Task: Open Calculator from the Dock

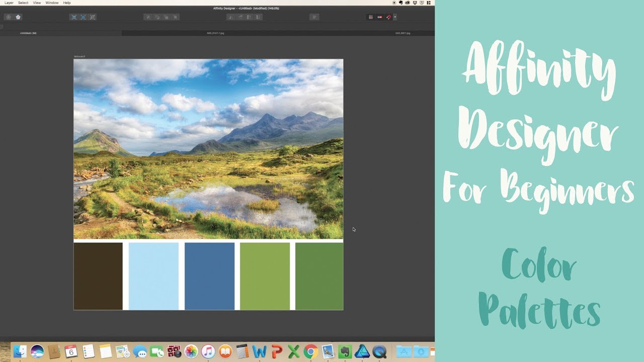Action: (x=243, y=351)
